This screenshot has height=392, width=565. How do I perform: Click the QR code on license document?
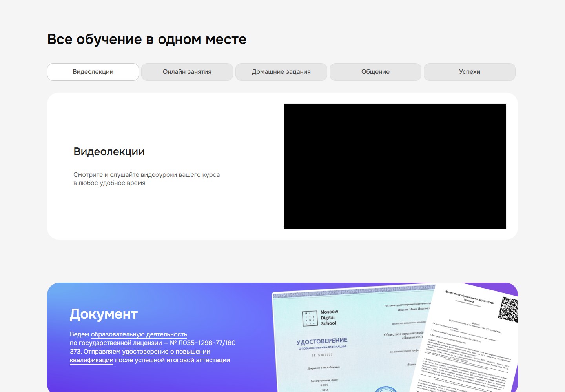(508, 309)
